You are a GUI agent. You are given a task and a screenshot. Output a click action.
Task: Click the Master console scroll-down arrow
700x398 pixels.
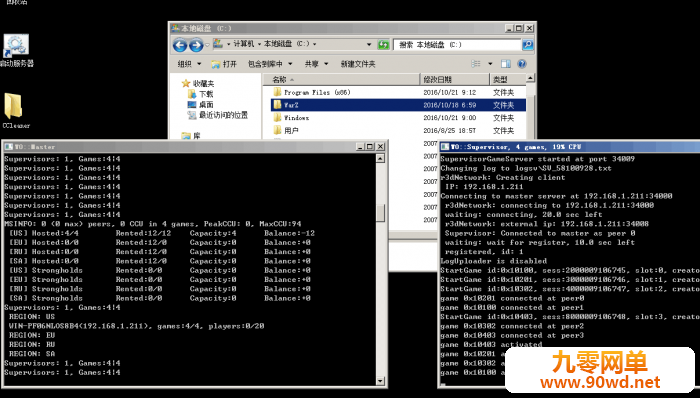pos(380,381)
